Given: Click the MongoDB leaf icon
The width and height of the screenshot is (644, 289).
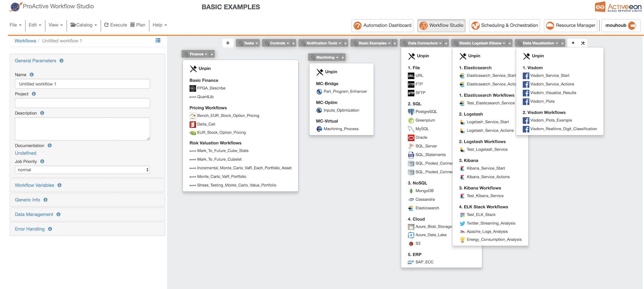Looking at the screenshot, I should (411, 191).
